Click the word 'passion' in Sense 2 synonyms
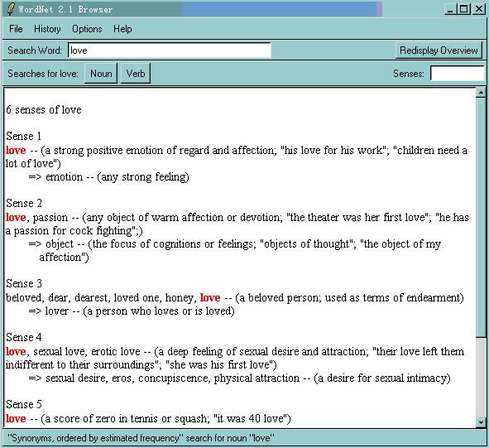The image size is (489, 448). [x=50, y=217]
